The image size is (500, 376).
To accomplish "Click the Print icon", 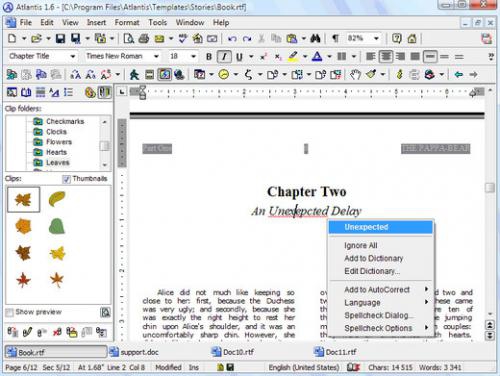I will click(144, 39).
